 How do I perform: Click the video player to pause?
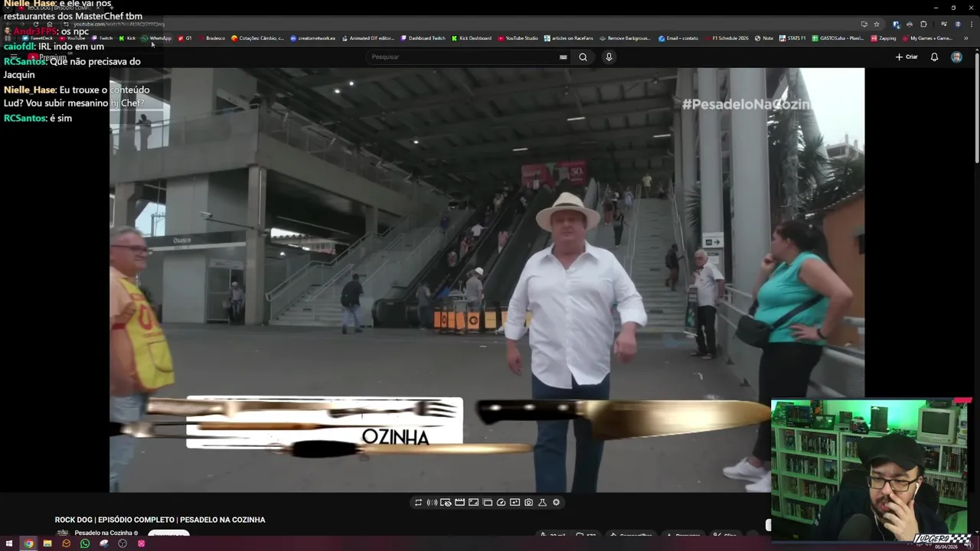pos(487,279)
